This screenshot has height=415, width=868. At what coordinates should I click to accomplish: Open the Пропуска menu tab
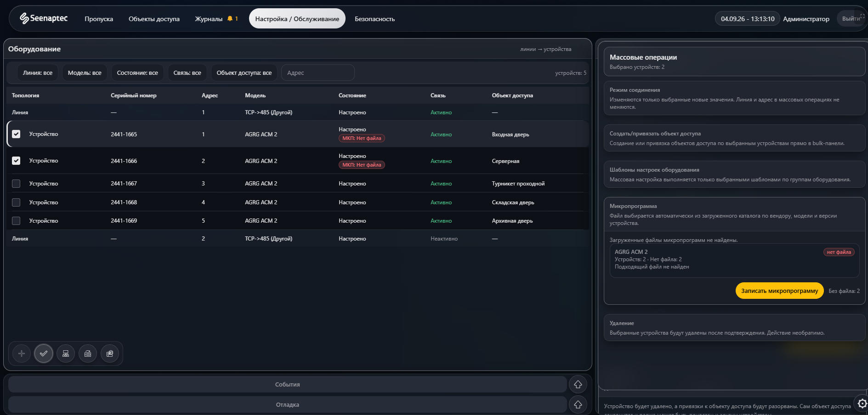pyautogui.click(x=99, y=19)
